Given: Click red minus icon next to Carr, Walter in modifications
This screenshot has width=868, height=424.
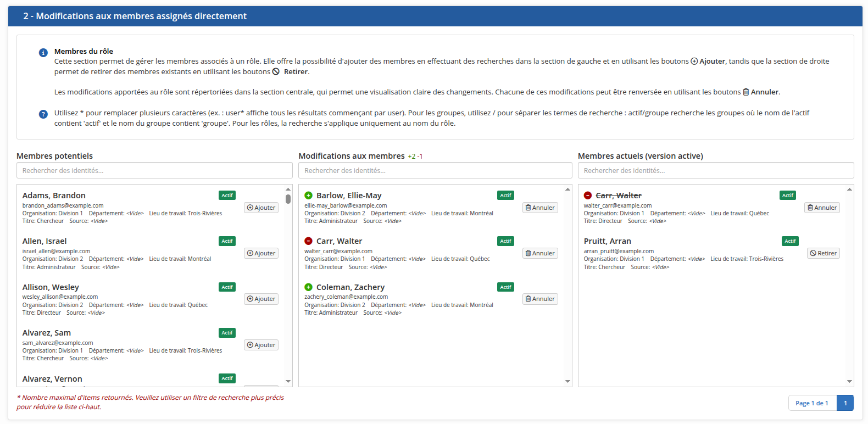Looking at the screenshot, I should click(x=308, y=241).
